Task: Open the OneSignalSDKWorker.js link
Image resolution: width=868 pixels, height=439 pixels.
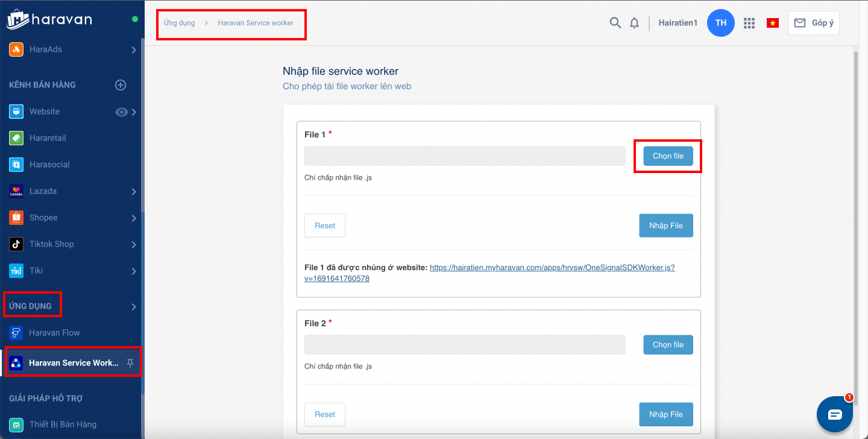Action: (552, 268)
